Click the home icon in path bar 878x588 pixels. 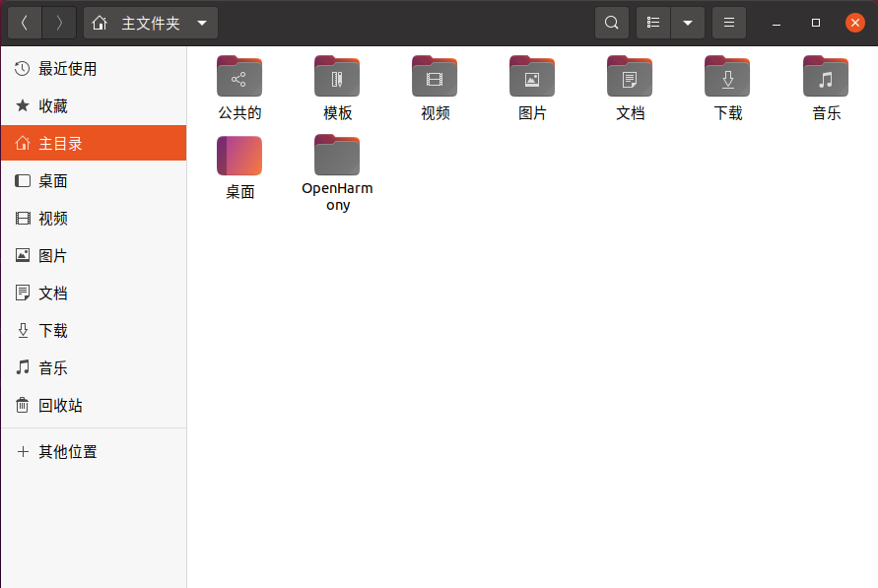click(x=100, y=23)
